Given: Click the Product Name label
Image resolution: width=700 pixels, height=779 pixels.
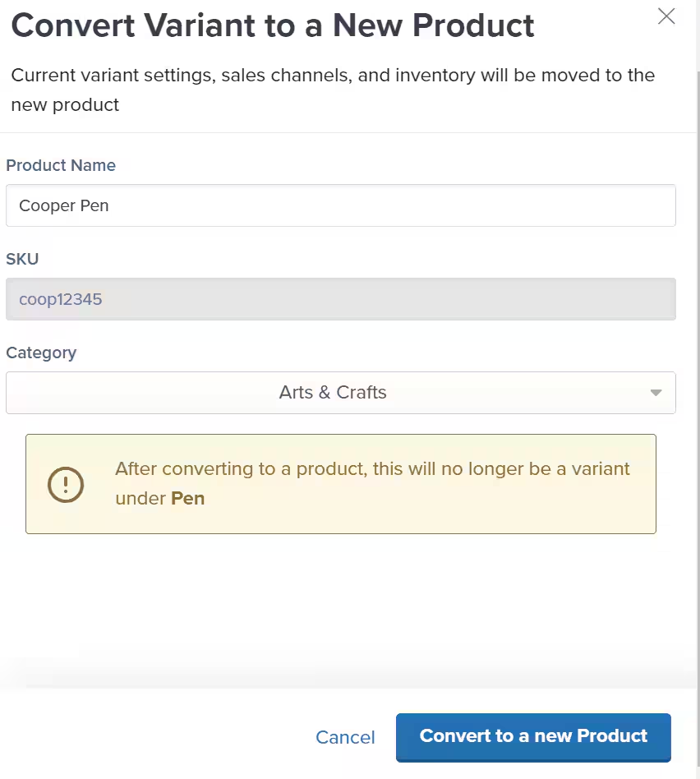Looking at the screenshot, I should 61,165.
